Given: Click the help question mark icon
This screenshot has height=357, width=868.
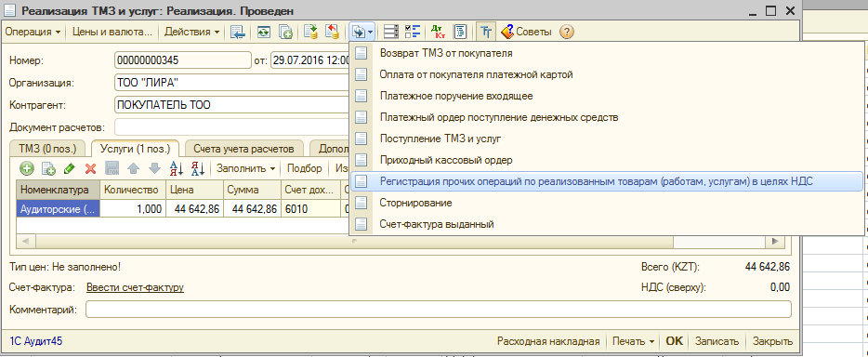Looking at the screenshot, I should pos(566,32).
